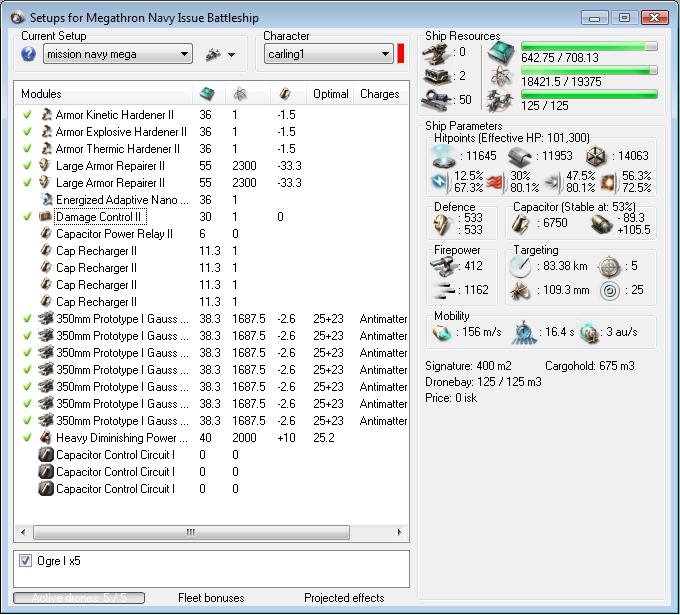Click the Capacitor Power Relay II icon

tap(46, 234)
